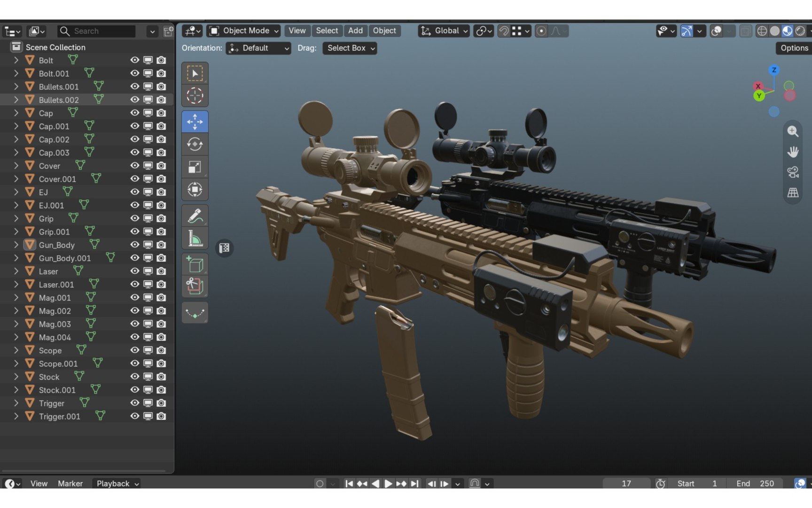Open the Object Mode dropdown
This screenshot has width=812, height=508.
(243, 31)
